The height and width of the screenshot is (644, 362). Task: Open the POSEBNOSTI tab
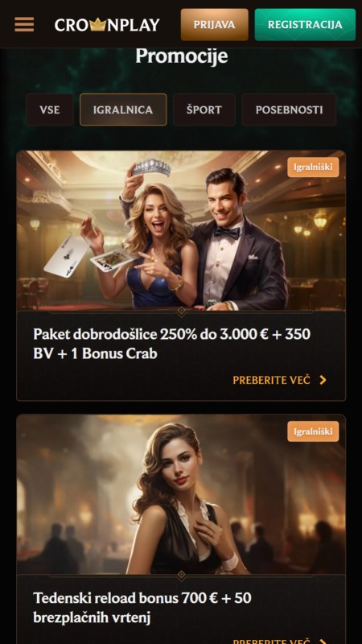pyautogui.click(x=289, y=109)
